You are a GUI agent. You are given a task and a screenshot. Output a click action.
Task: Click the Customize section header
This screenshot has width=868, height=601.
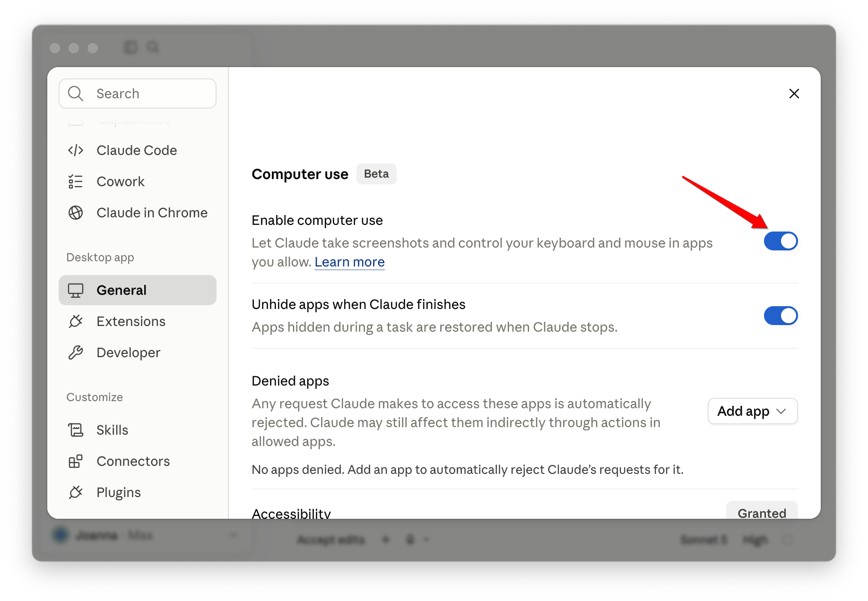pyautogui.click(x=95, y=397)
